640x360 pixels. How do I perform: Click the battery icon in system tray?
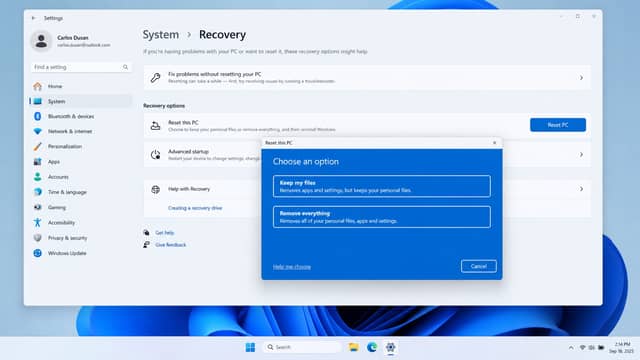[601, 348]
